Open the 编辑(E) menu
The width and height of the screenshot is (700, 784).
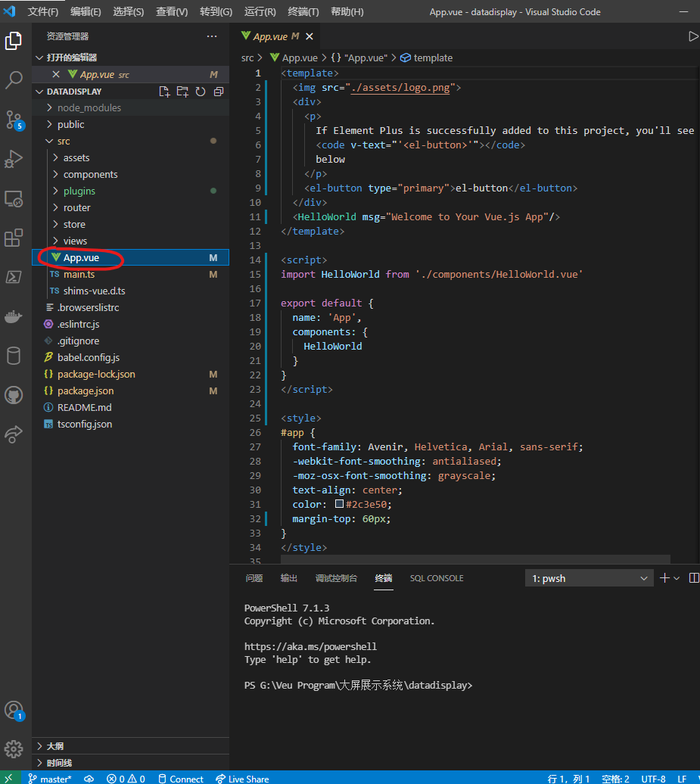(x=86, y=11)
